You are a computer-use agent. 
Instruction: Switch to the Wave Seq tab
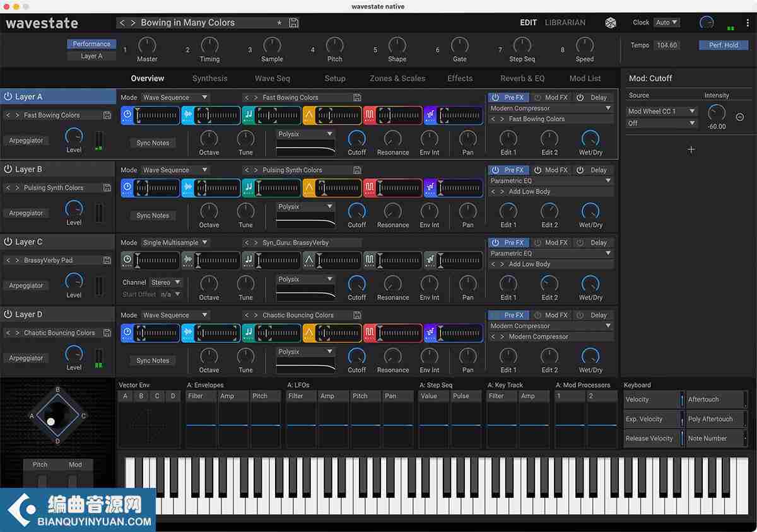point(273,79)
